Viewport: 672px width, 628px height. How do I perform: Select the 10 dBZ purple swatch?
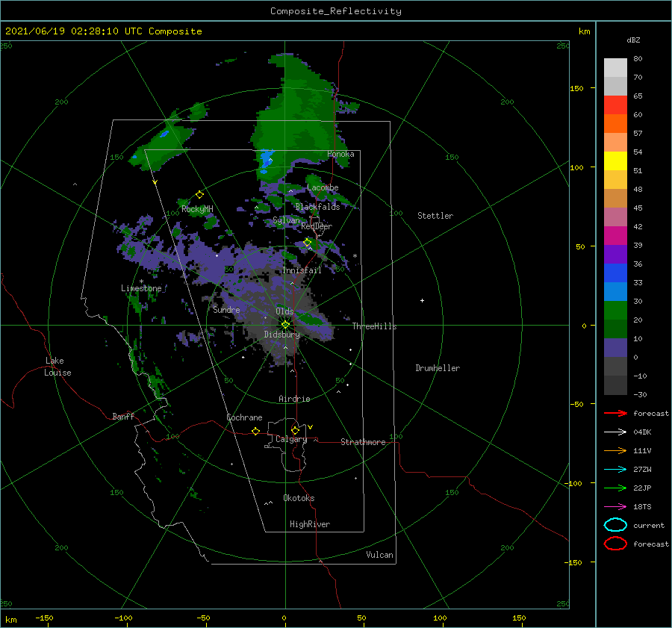click(615, 348)
